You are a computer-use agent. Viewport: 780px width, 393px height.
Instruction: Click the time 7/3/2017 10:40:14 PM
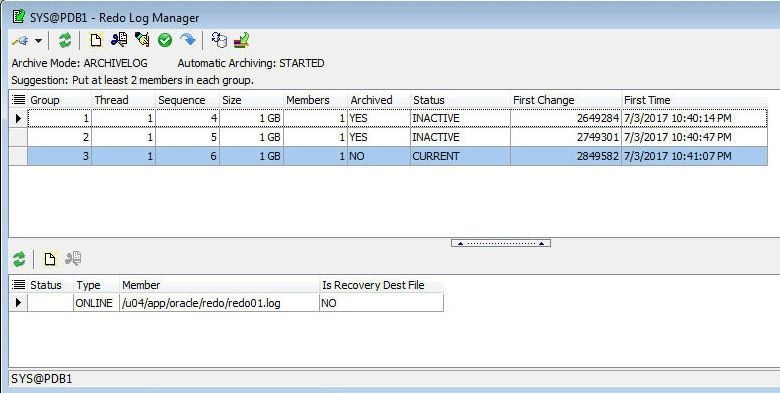(x=694, y=118)
